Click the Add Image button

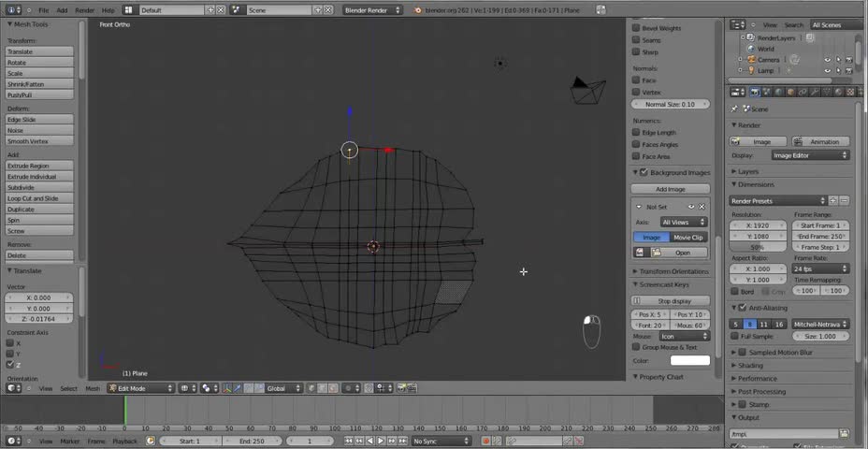(671, 189)
